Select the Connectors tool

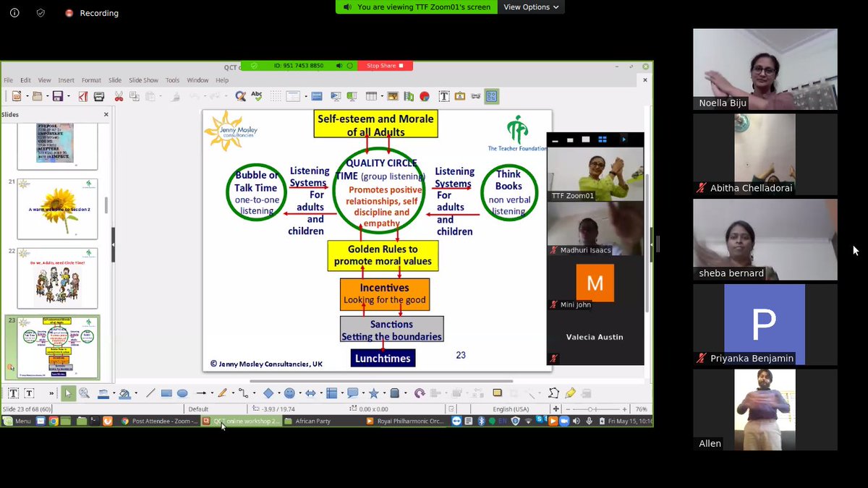(244, 393)
